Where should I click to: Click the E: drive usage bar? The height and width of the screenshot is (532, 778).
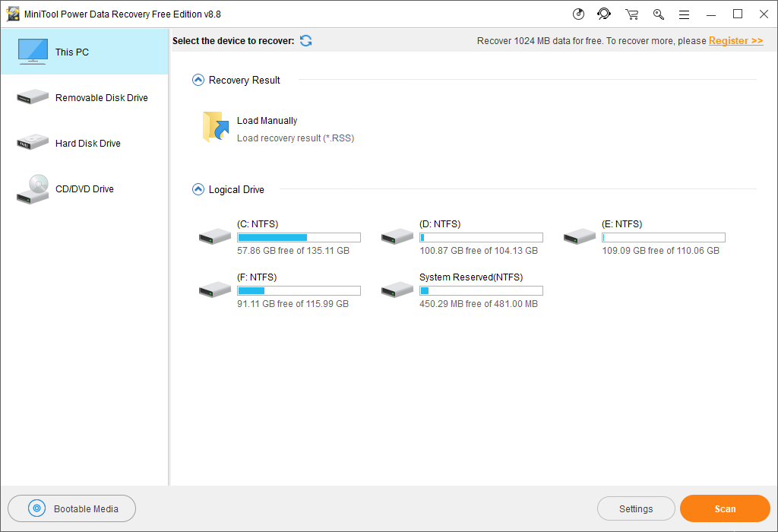pos(663,237)
